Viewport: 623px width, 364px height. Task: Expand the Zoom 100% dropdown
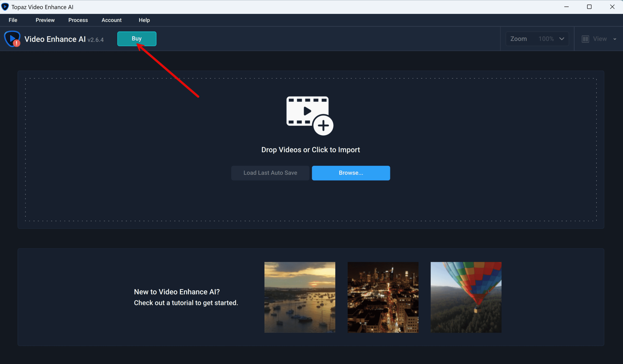click(x=537, y=39)
